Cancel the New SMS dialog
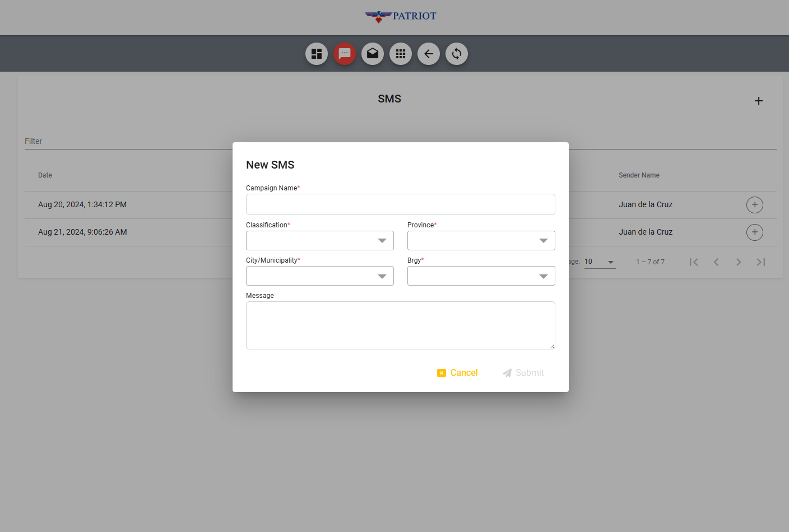Viewport: 789px width, 532px height. point(457,373)
